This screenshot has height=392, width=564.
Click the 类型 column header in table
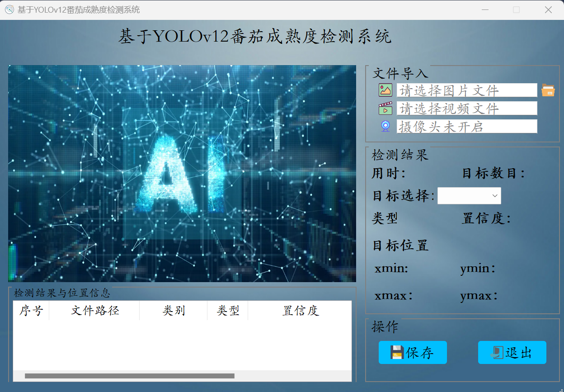[228, 311]
